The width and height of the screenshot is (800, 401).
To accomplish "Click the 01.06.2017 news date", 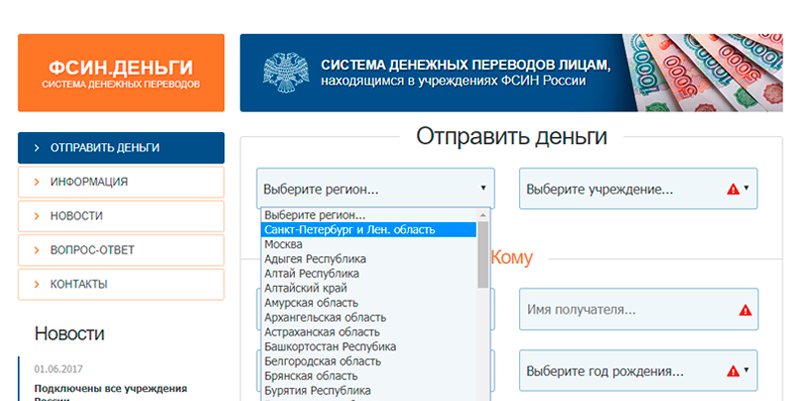I will point(58,369).
